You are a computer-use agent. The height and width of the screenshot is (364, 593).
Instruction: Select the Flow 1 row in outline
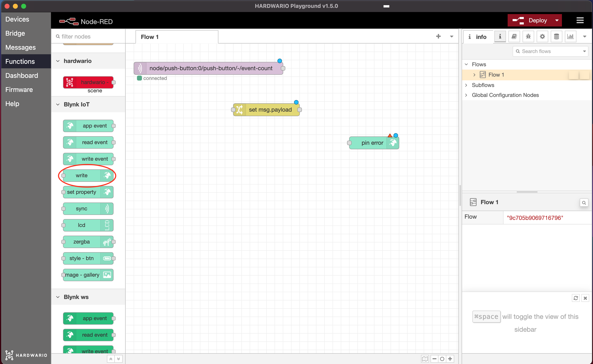click(526, 75)
